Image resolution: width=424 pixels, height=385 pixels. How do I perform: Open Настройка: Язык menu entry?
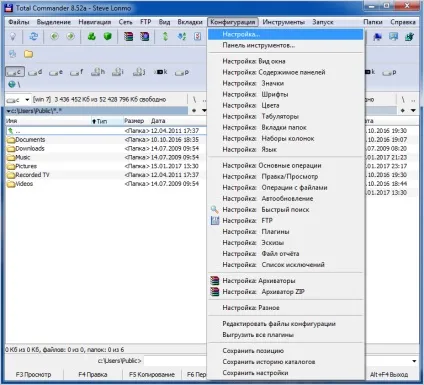(285, 149)
